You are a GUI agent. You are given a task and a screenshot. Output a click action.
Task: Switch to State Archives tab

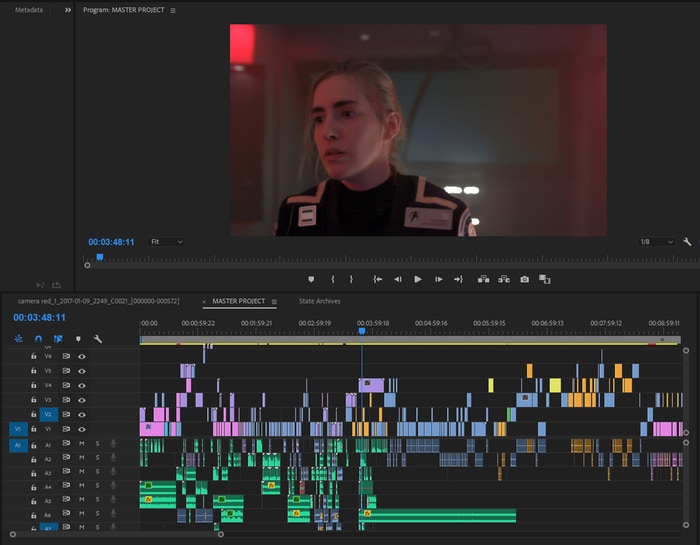(x=320, y=301)
